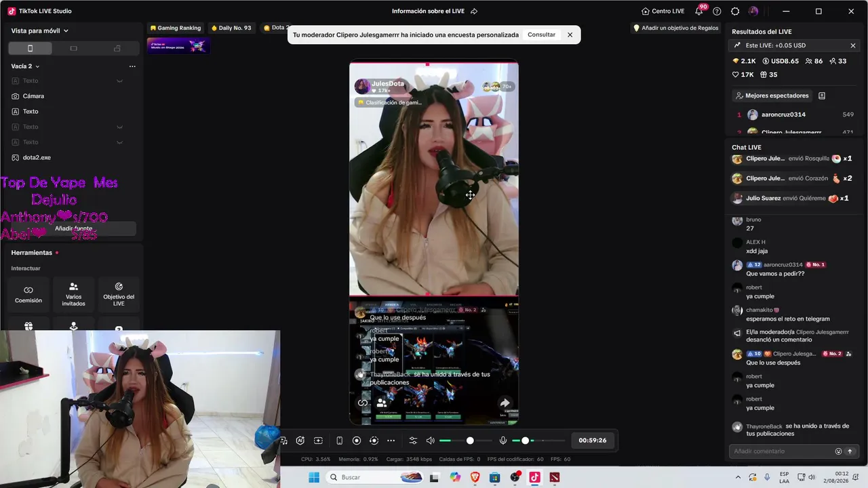Mute the speaker audio

430,441
